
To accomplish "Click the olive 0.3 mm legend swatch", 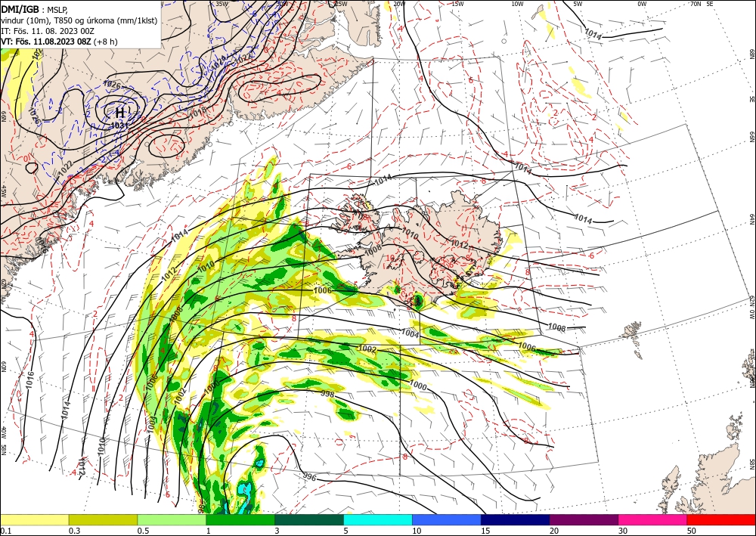I will pyautogui.click(x=103, y=519).
